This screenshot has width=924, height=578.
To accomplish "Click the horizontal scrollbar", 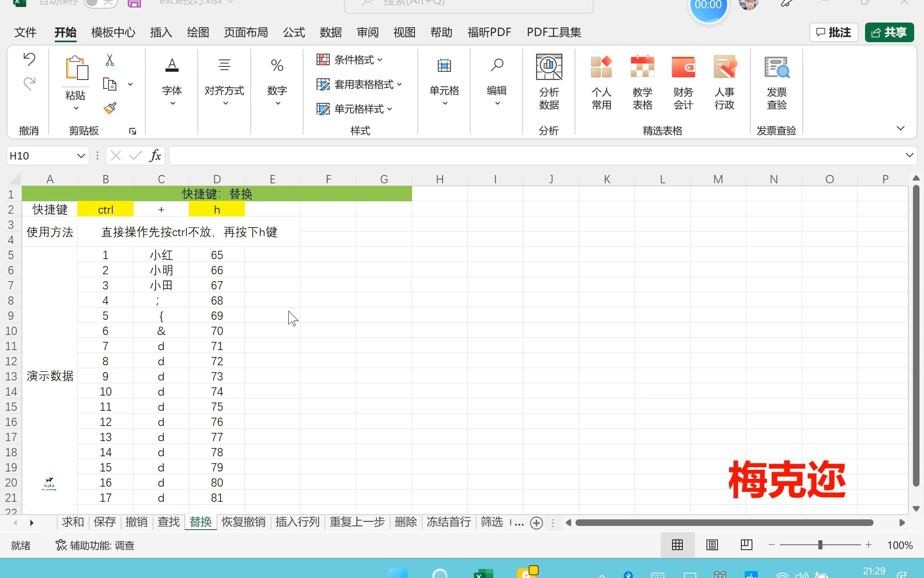I will tap(724, 523).
